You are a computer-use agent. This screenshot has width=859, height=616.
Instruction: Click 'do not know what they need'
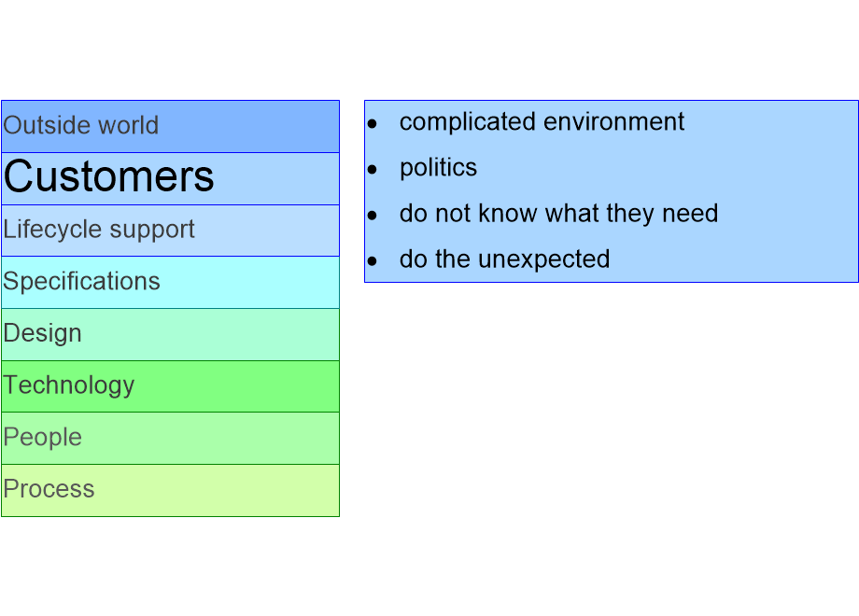558,214
